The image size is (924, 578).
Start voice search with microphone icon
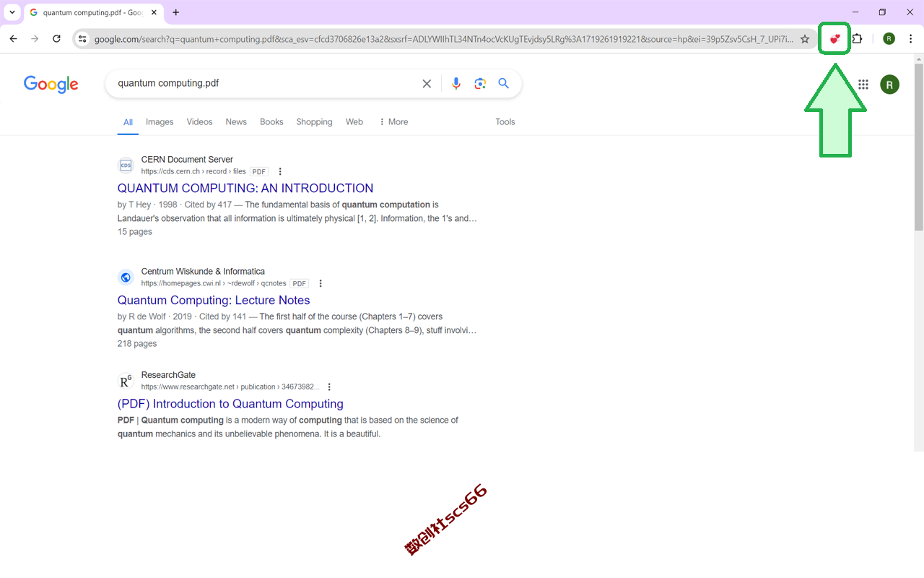456,84
